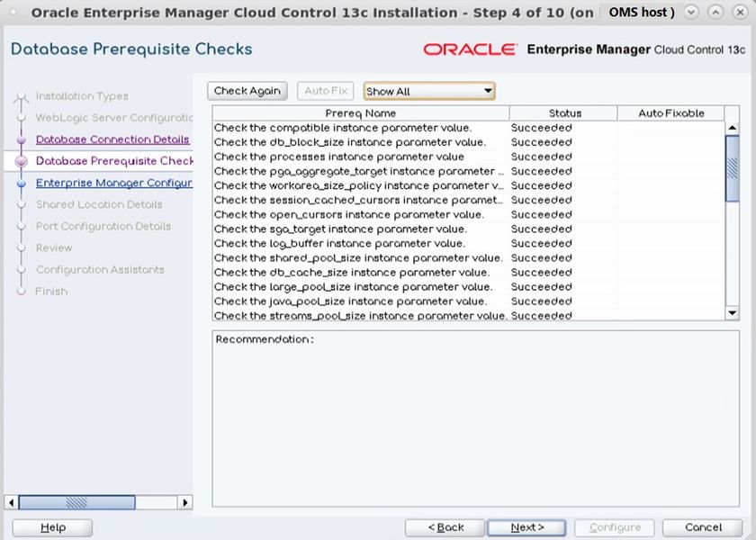This screenshot has width=756, height=540.
Task: Click the Database Connection Details step bullet icon
Action: coord(22,139)
